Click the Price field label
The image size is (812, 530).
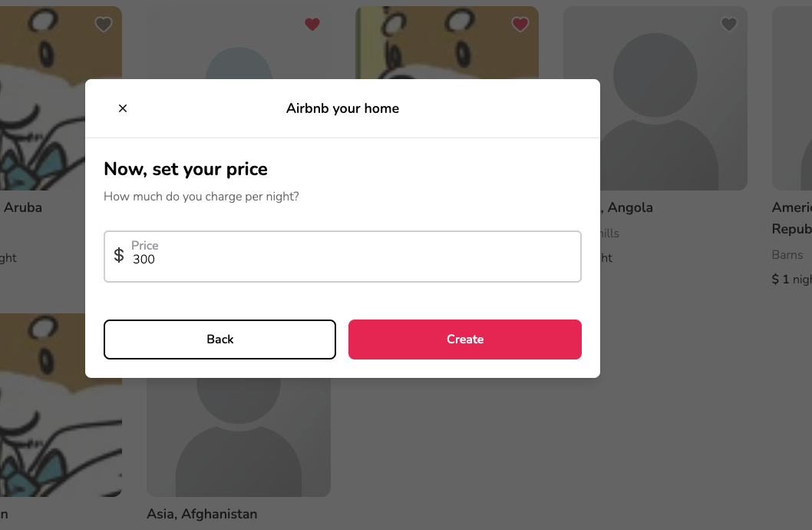coord(145,246)
